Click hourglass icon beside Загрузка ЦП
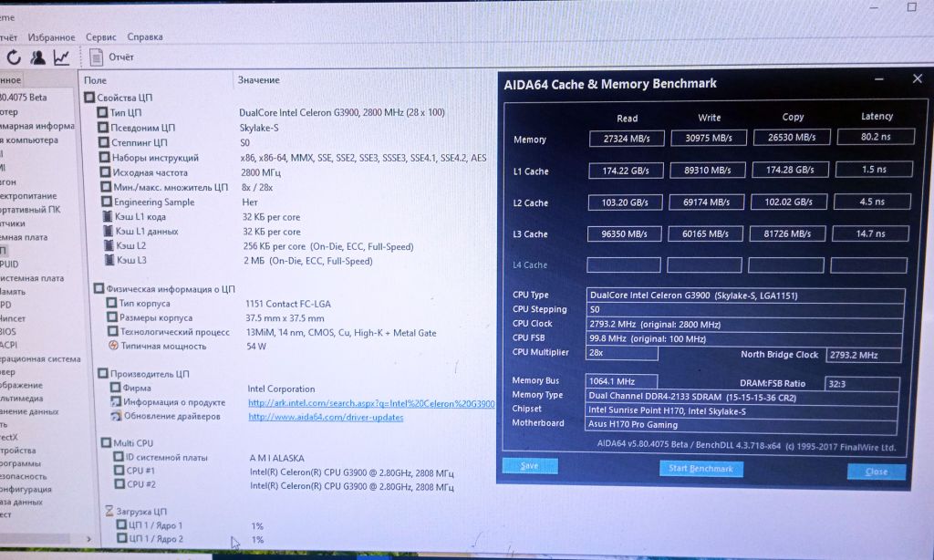934x560 pixels. (x=109, y=511)
